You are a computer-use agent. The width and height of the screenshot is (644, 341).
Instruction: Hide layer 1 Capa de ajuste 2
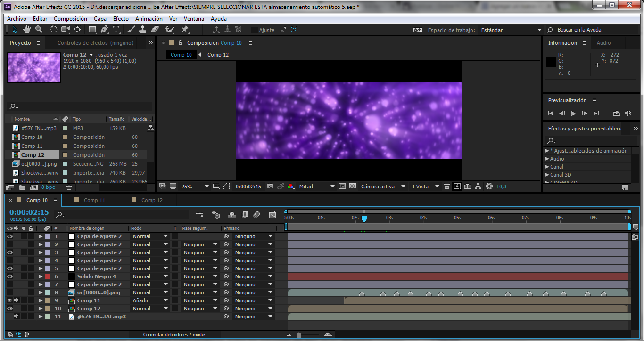click(x=10, y=236)
